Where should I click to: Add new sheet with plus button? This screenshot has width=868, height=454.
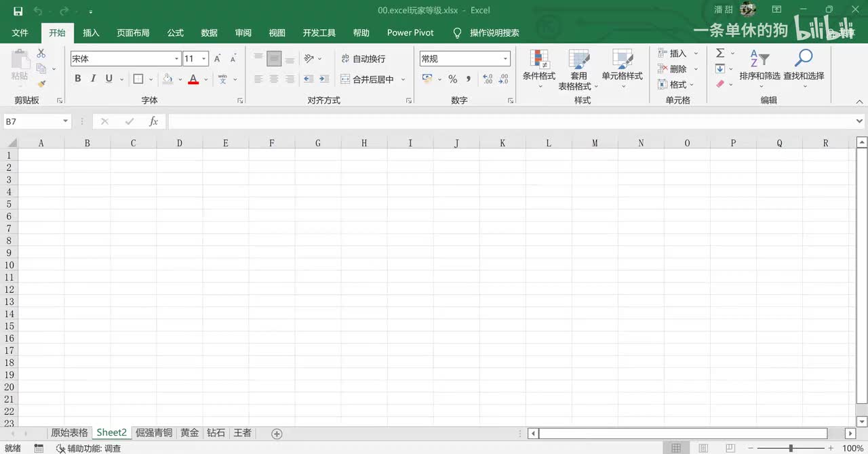coord(277,433)
